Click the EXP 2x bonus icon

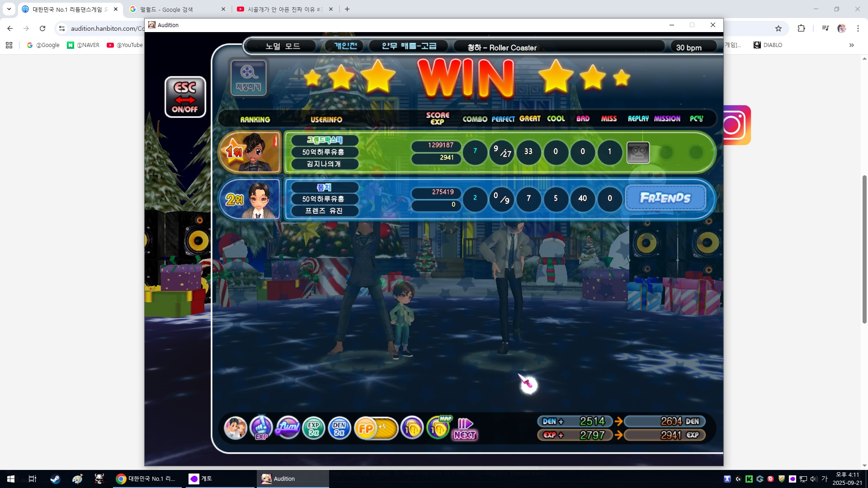click(x=313, y=428)
